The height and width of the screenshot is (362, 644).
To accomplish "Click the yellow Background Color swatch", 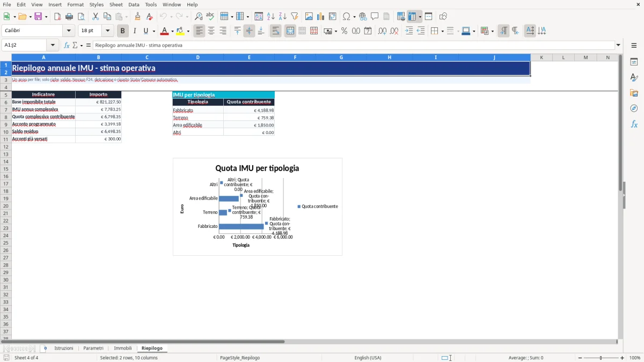I will point(180,31).
